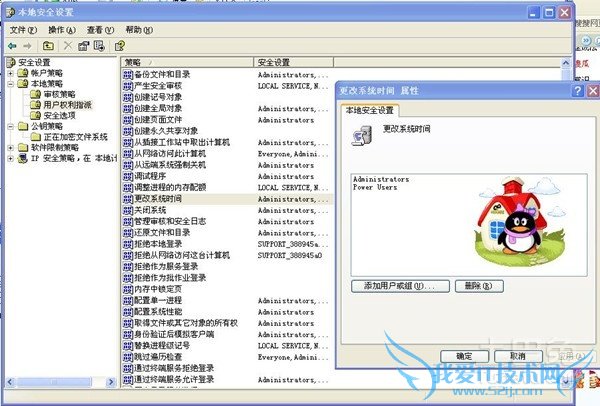
Task: Click the forward arrow toolbar icon
Action: click(x=28, y=46)
